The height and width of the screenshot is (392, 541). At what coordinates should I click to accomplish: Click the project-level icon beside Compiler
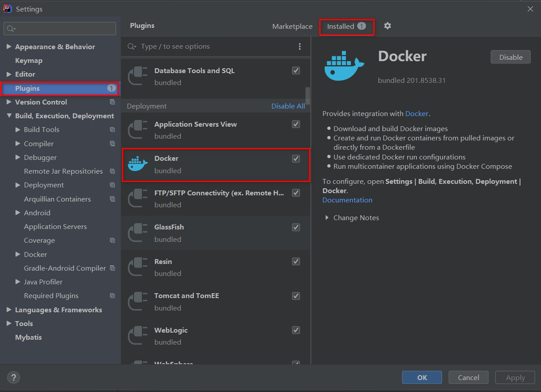pyautogui.click(x=112, y=144)
